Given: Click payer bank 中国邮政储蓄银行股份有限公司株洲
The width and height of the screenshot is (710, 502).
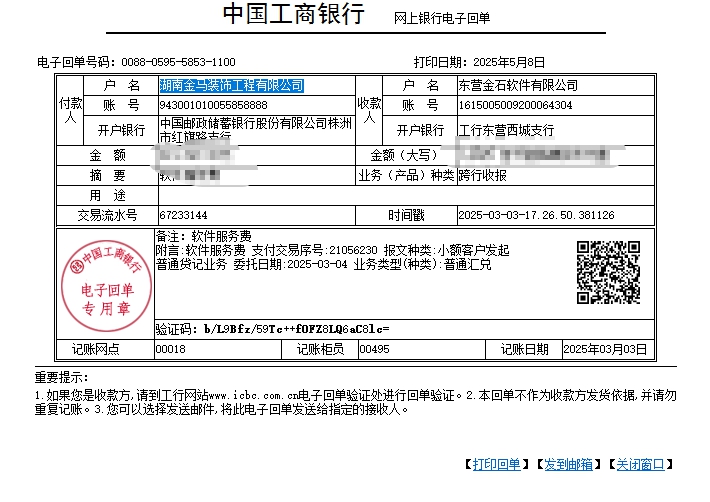Looking at the screenshot, I should point(256,123).
